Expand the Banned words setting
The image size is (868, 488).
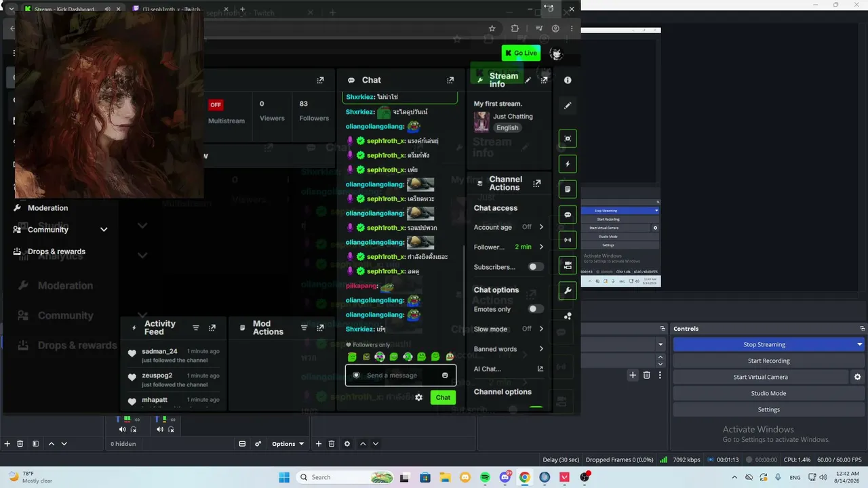pyautogui.click(x=509, y=349)
